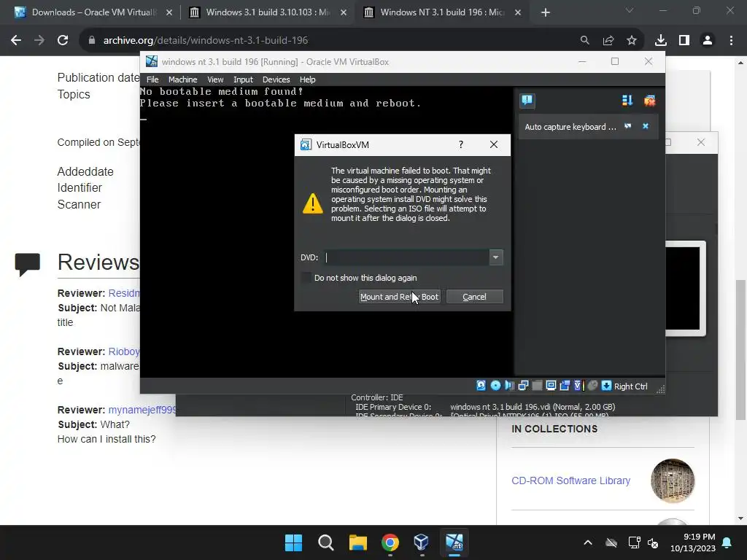Open the View menu in VirtualBox
This screenshot has height=560, width=747.
(x=215, y=79)
